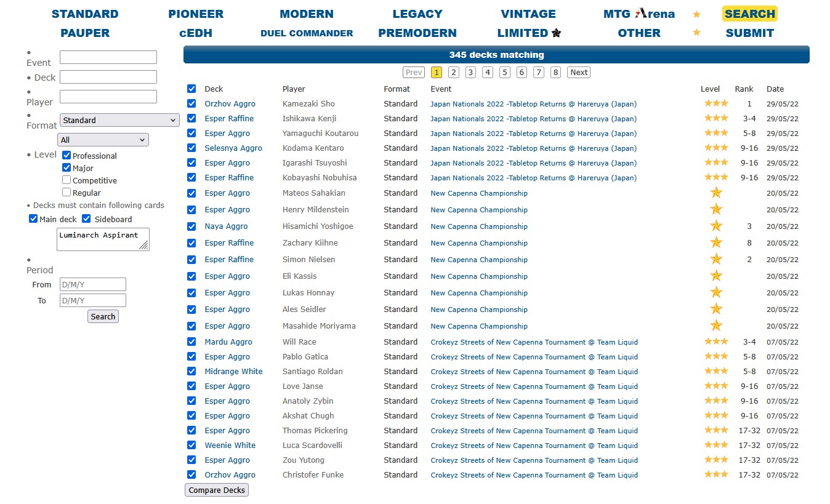The height and width of the screenshot is (504, 830).
Task: Uncheck the Major level checkbox
Action: click(x=66, y=168)
